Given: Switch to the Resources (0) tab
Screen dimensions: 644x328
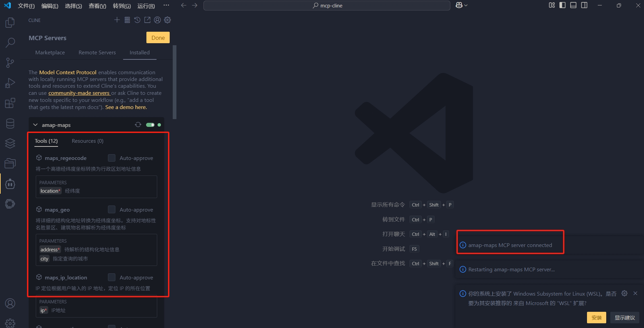Looking at the screenshot, I should coord(87,141).
